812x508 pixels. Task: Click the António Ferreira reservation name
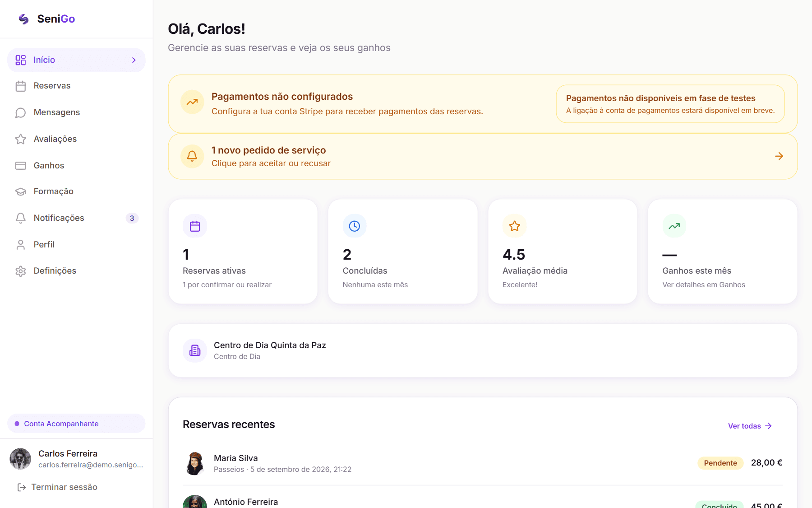[x=246, y=502]
